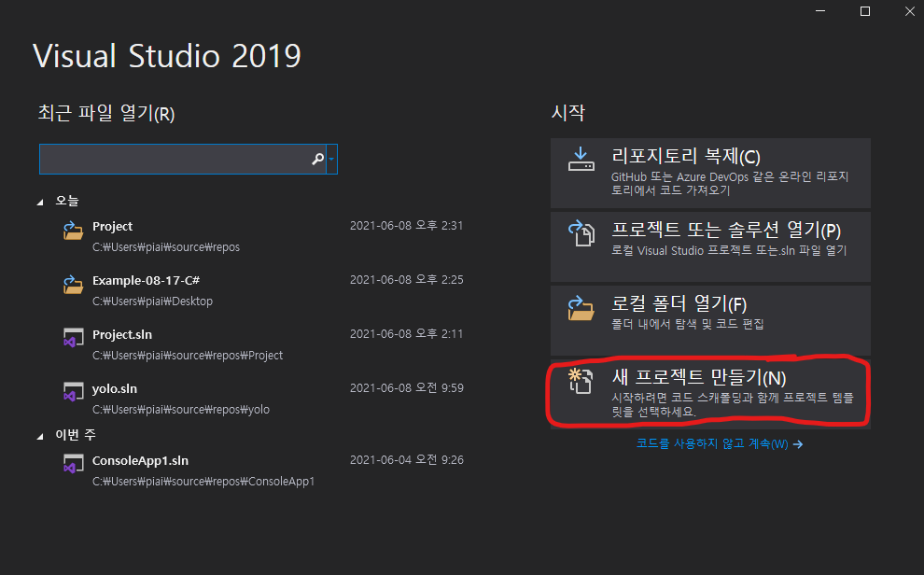Image resolution: width=924 pixels, height=575 pixels.
Task: Collapse the 오늘 group
Action: pyautogui.click(x=40, y=202)
